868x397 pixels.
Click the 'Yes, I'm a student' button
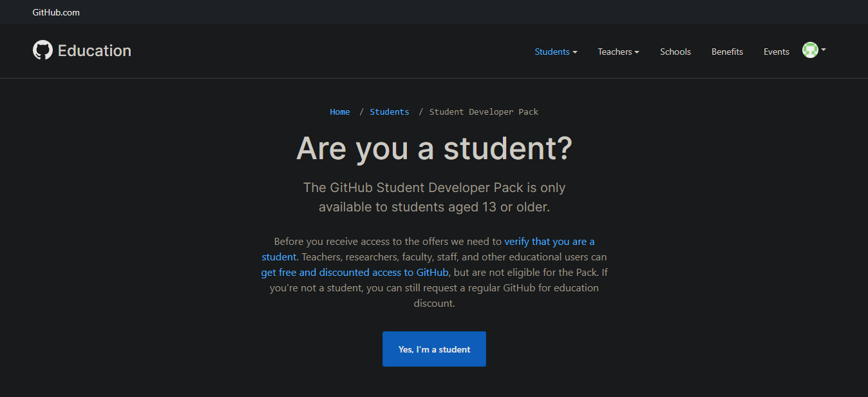pyautogui.click(x=434, y=349)
